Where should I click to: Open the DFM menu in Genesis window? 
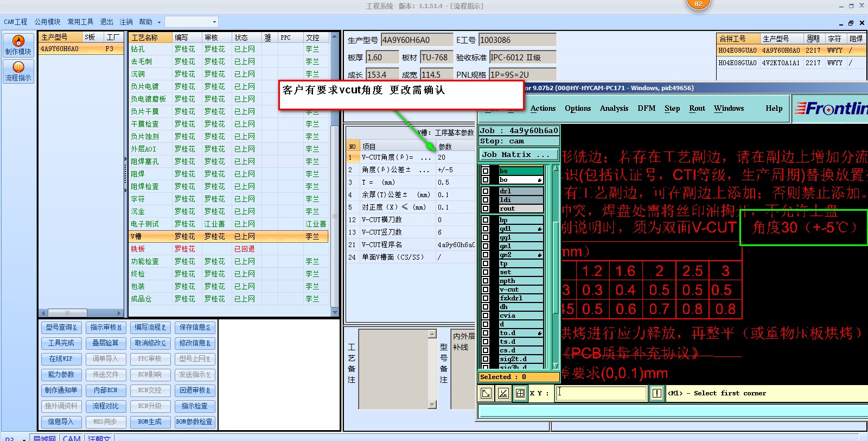(x=647, y=109)
